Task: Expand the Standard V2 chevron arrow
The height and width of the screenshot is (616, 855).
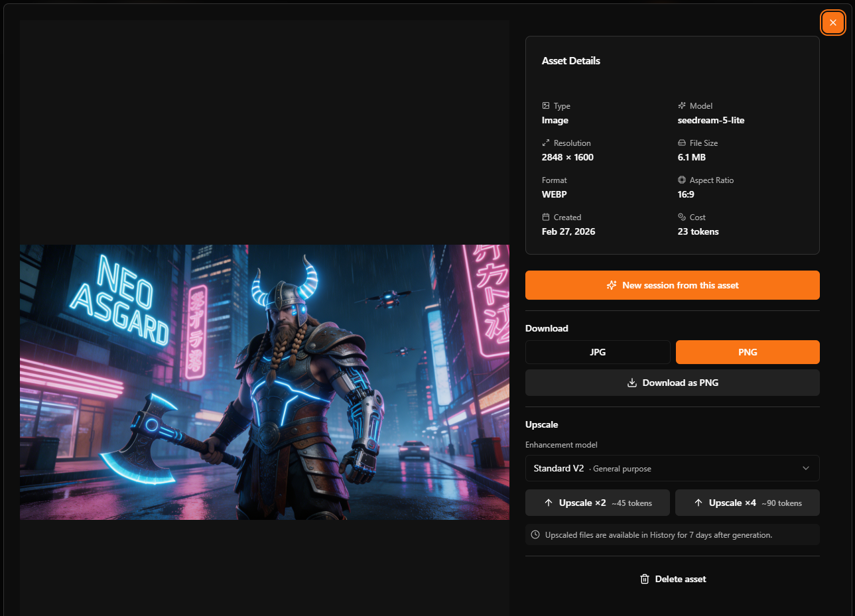Action: pos(806,468)
